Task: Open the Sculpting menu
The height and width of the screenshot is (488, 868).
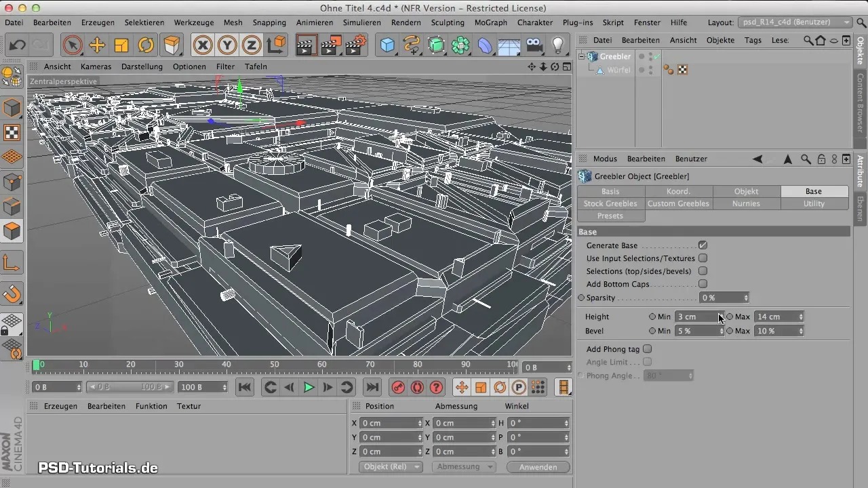Action: click(x=448, y=22)
